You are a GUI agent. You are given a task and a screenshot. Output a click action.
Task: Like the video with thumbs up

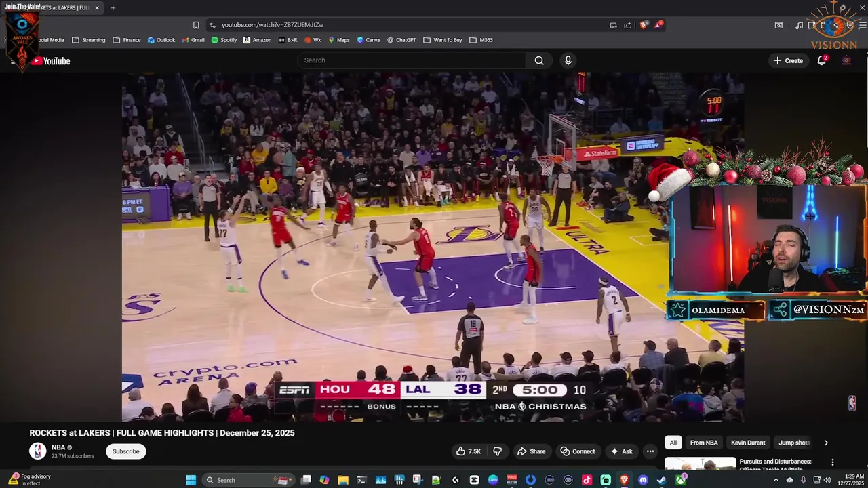(468, 451)
